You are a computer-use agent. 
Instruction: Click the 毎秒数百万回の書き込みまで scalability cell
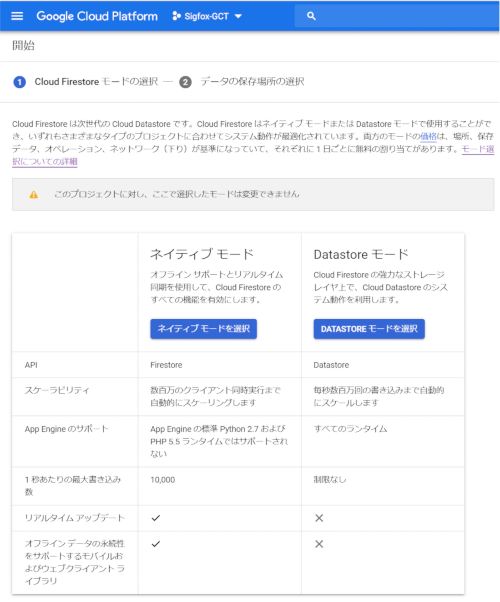tap(379, 397)
